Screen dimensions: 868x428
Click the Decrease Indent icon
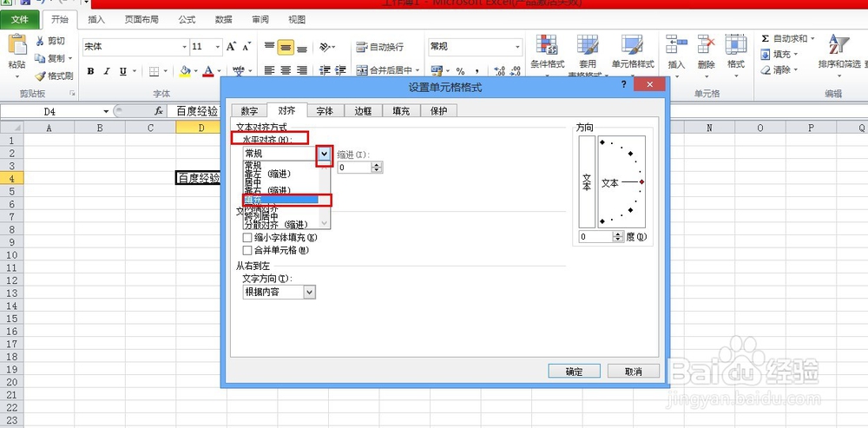[325, 70]
